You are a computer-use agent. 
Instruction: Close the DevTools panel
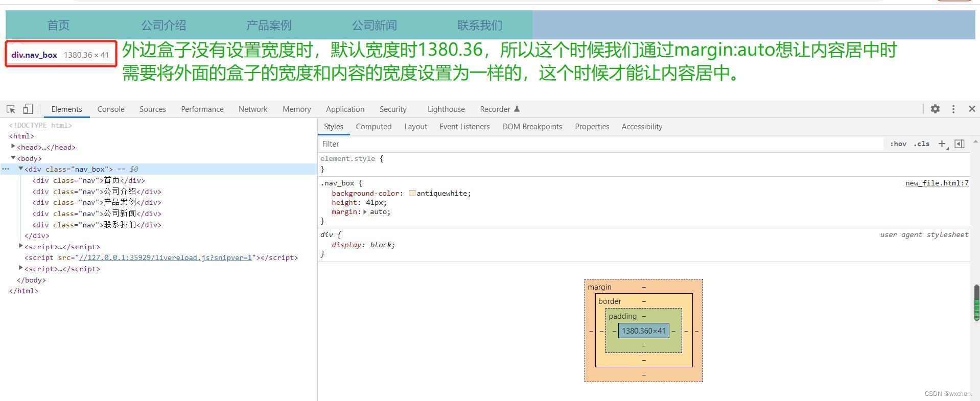tap(972, 109)
